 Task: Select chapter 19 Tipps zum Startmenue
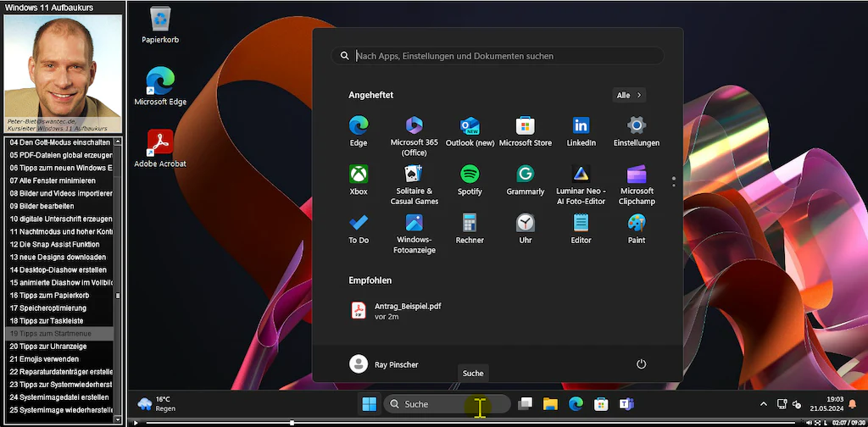point(58,334)
